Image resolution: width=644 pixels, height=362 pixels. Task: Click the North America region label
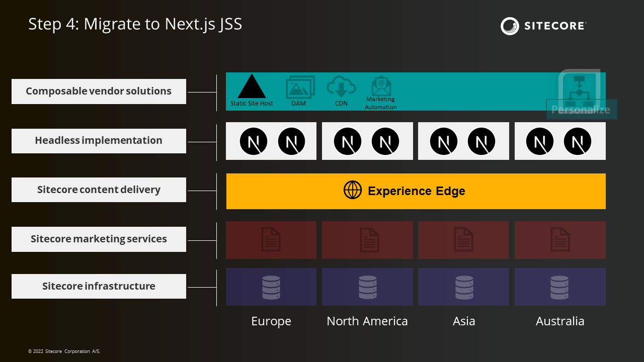coord(367,321)
